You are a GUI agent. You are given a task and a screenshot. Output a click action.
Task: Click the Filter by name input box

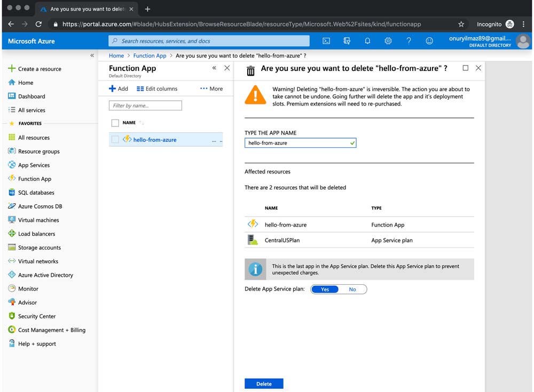click(145, 106)
